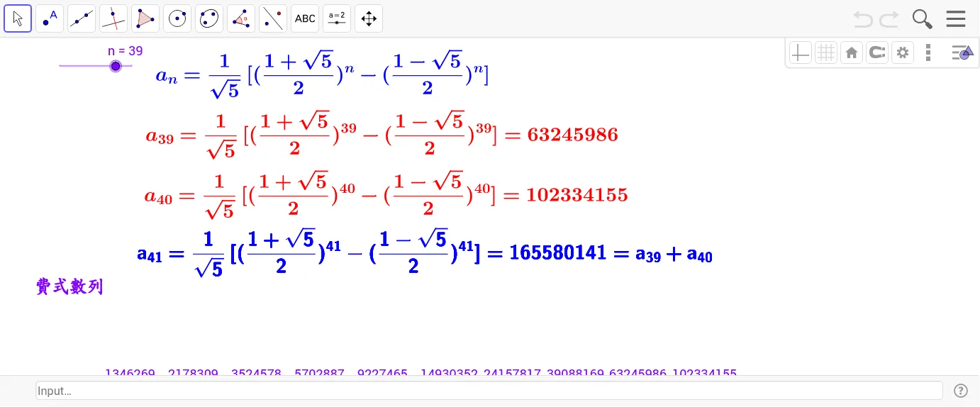Select the Move Graphics View tool
The width and height of the screenshot is (980, 407).
coord(369,18)
